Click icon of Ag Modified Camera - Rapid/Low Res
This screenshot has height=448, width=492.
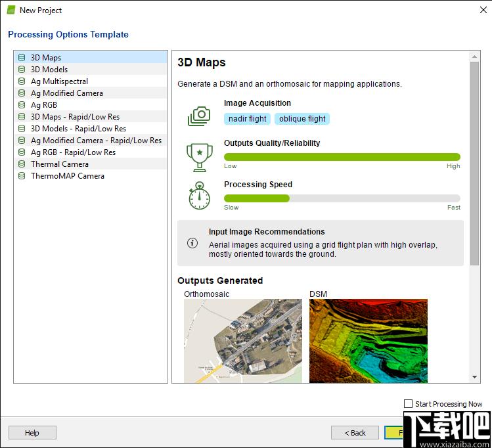[x=22, y=140]
